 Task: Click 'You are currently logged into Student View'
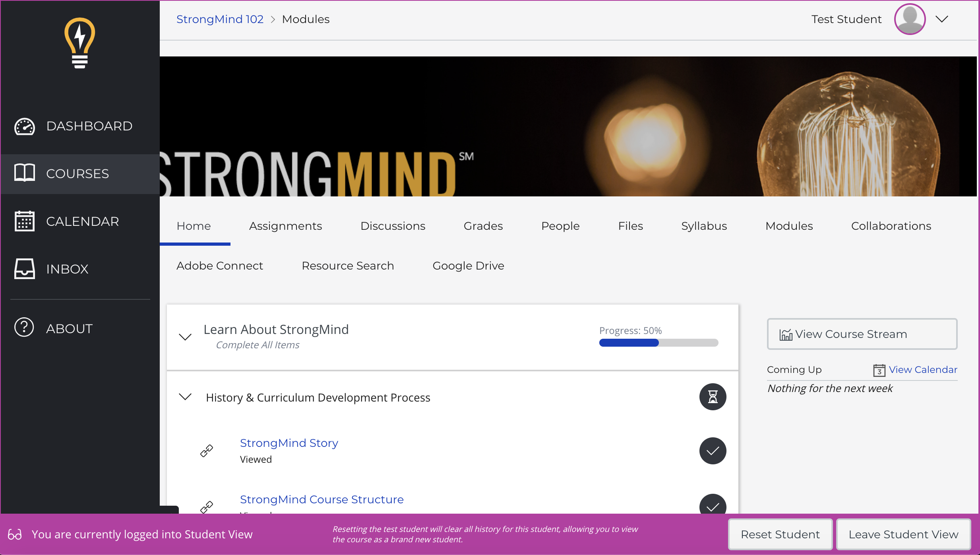[142, 534]
